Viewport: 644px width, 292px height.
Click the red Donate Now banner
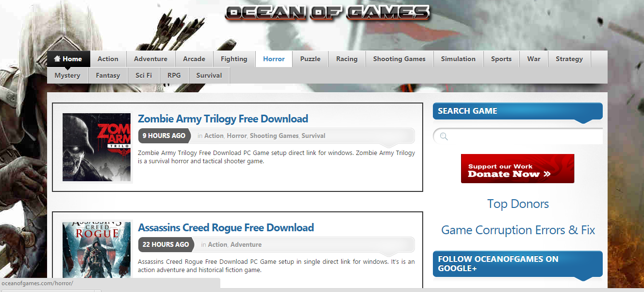pyautogui.click(x=517, y=168)
